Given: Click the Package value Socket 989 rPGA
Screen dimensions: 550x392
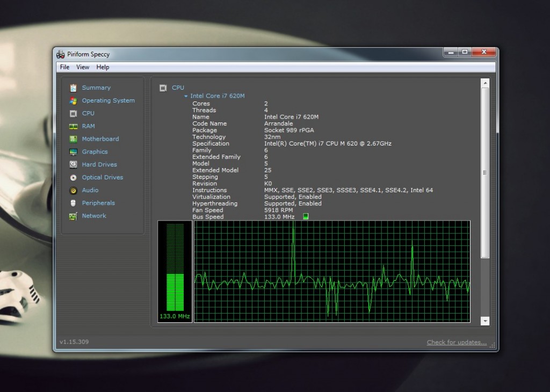Looking at the screenshot, I should pos(289,130).
